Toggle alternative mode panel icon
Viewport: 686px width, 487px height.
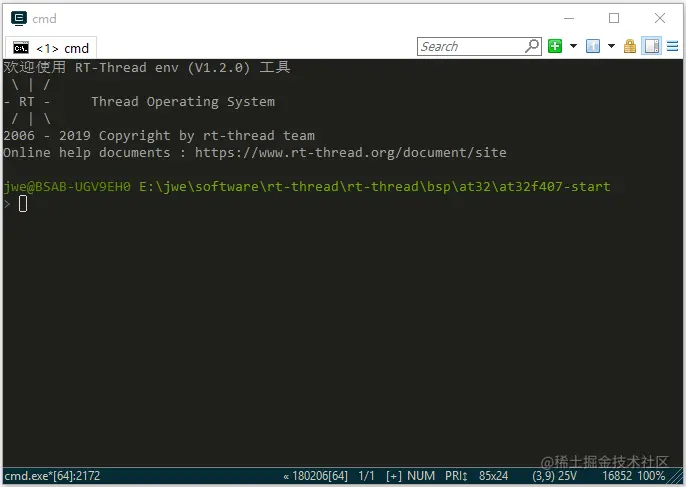[651, 46]
